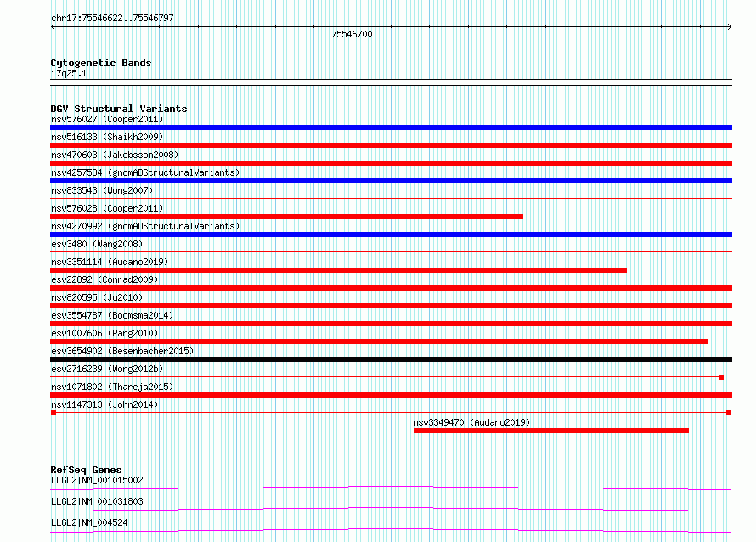Image resolution: width=756 pixels, height=542 pixels.
Task: Click the short red bar below nsv576028
Action: (286, 217)
